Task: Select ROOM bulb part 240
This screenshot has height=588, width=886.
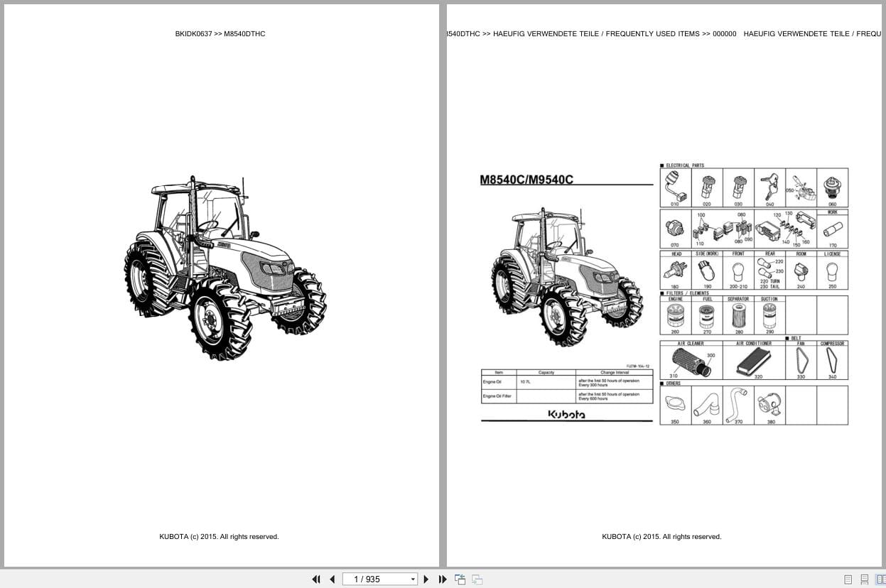Action: click(801, 271)
